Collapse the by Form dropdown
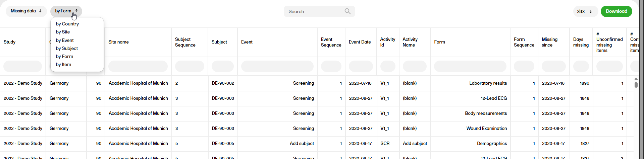 [x=66, y=11]
